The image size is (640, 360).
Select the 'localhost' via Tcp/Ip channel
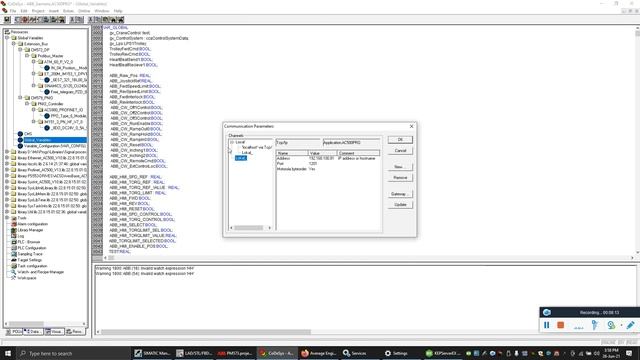click(x=257, y=147)
